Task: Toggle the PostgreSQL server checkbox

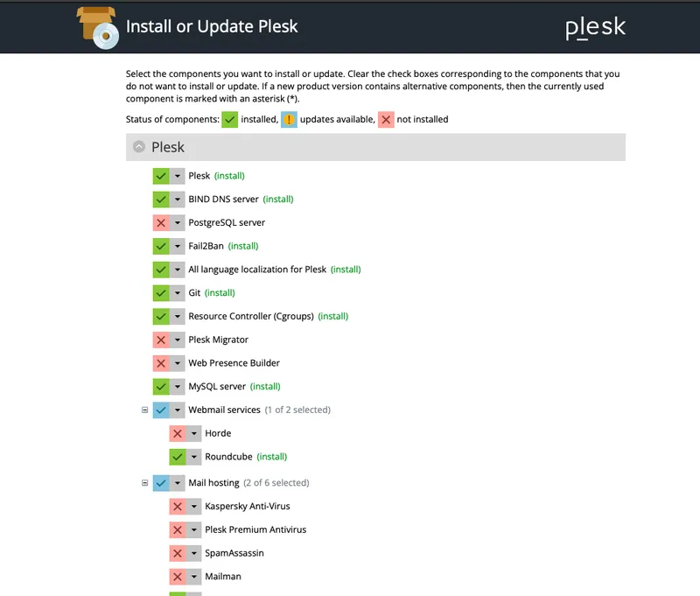Action: (161, 222)
